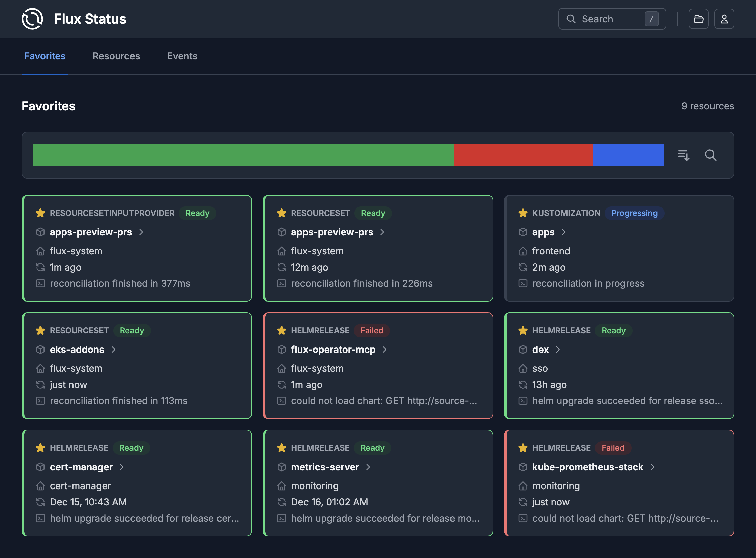756x558 pixels.
Task: Remove cert-manager from favorites via star
Action: click(x=40, y=448)
